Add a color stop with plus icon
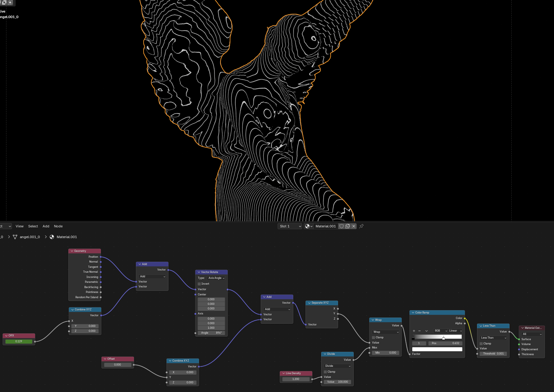The height and width of the screenshot is (392, 554). (x=414, y=331)
